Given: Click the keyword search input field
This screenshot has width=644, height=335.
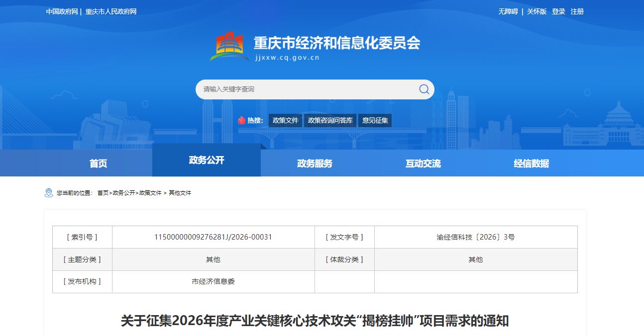Looking at the screenshot, I should tap(306, 89).
